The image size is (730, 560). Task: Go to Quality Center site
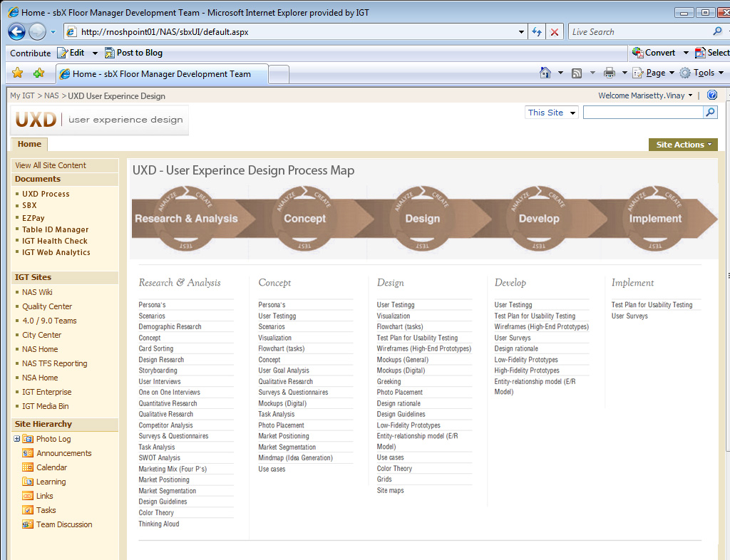(47, 306)
